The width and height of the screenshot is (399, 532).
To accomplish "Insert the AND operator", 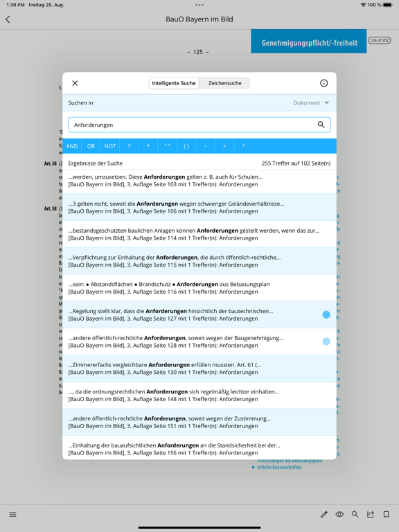I will coord(72,146).
